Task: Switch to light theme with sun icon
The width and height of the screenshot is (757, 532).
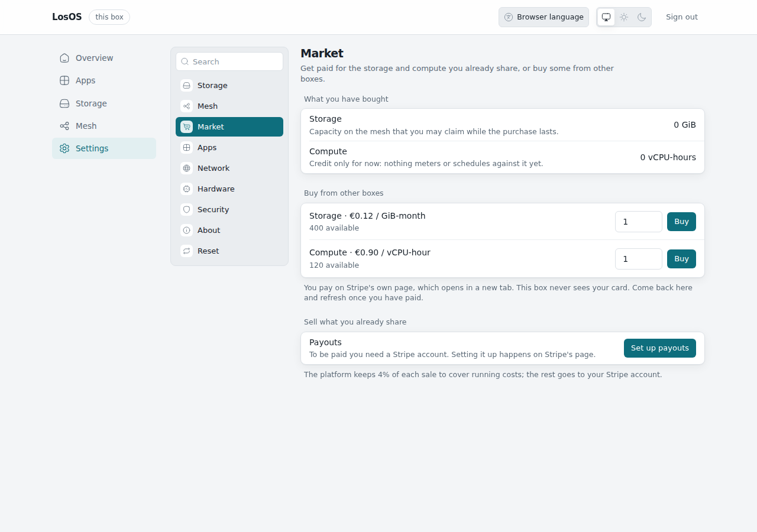Action: coord(624,17)
